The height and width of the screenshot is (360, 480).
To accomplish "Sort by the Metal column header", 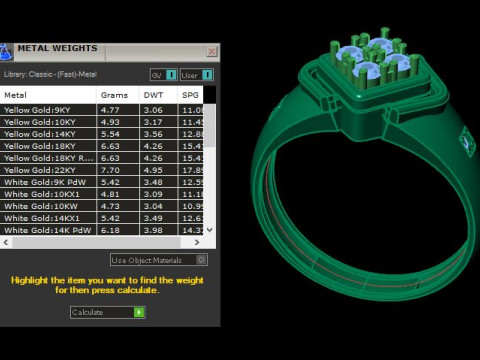I will point(48,95).
